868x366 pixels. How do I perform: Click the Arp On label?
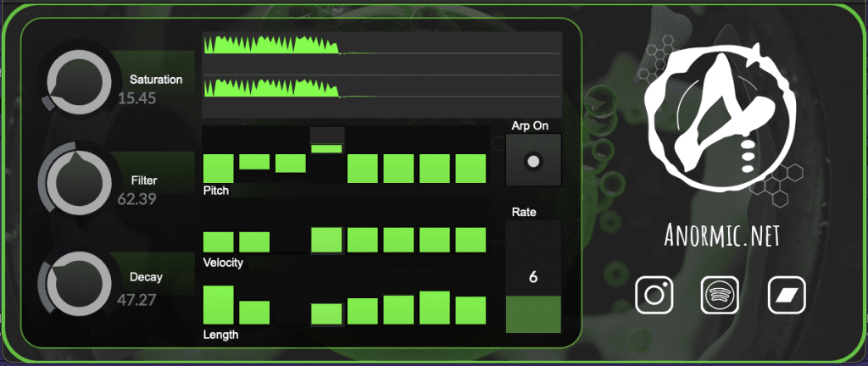pos(530,126)
